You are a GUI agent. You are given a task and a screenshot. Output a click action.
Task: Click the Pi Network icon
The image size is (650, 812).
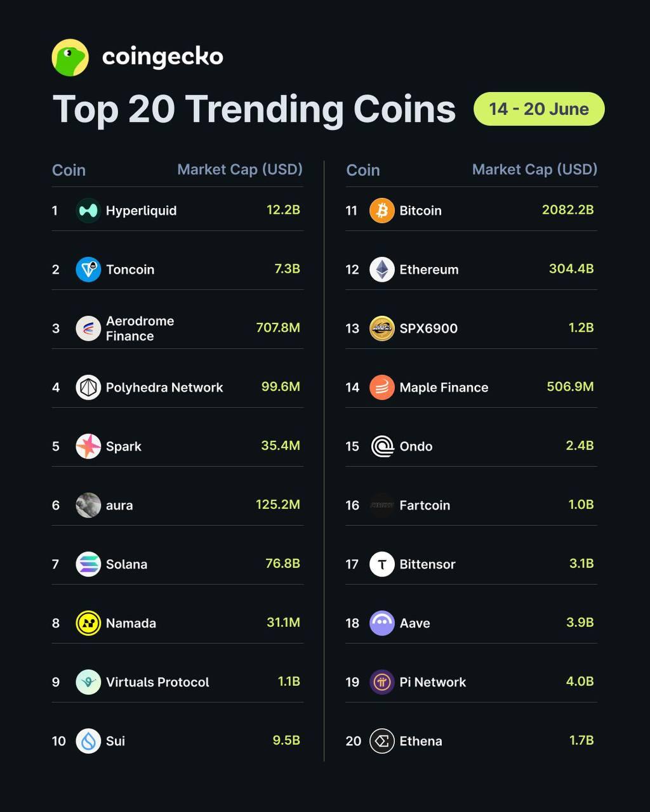click(x=382, y=682)
